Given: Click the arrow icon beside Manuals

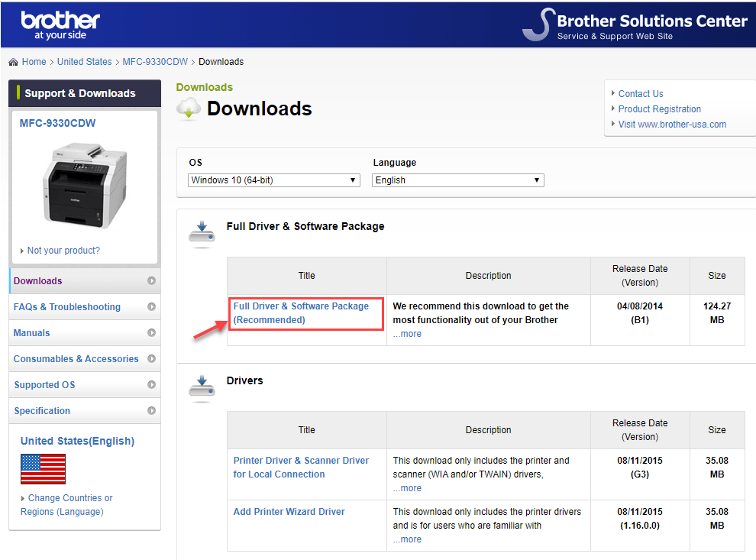Looking at the screenshot, I should click(x=151, y=333).
